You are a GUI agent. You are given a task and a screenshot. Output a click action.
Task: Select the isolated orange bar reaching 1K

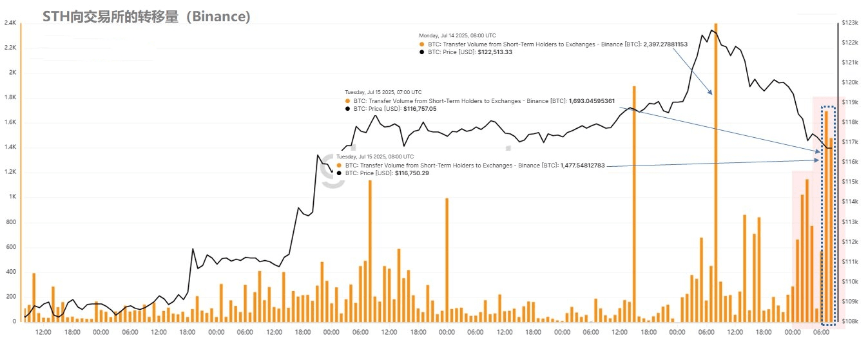click(x=447, y=260)
